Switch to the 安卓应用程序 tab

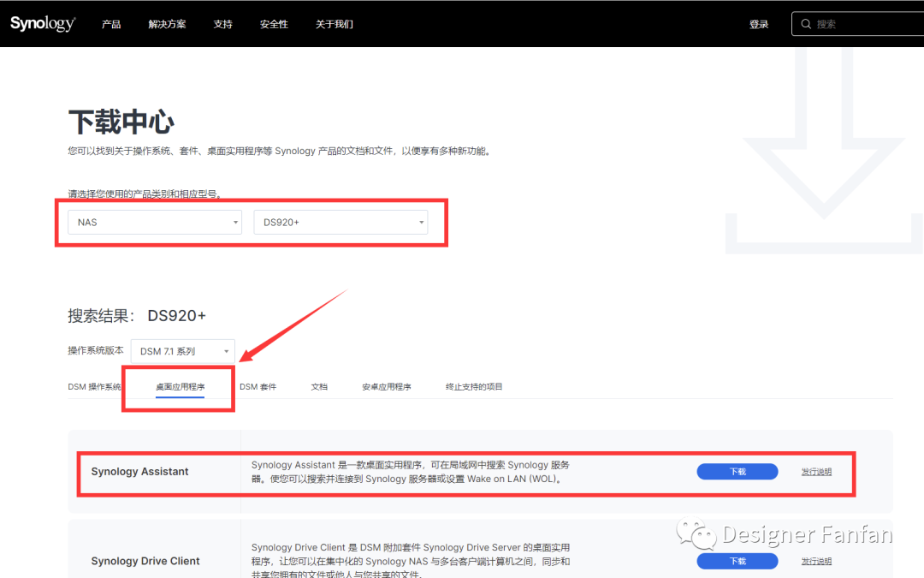pyautogui.click(x=387, y=387)
